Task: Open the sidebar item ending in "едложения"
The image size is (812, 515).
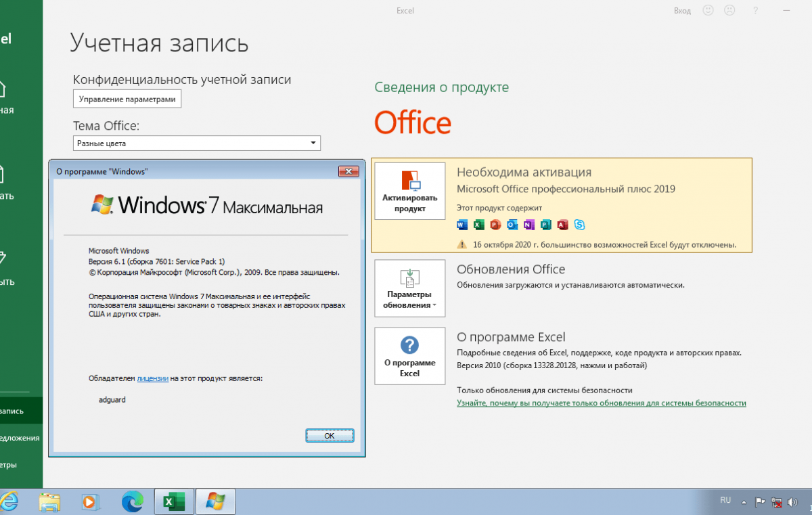Action: tap(21, 438)
